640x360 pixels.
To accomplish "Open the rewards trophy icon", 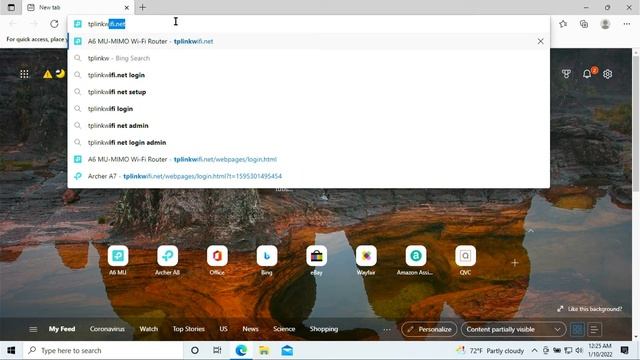I will pos(566,74).
